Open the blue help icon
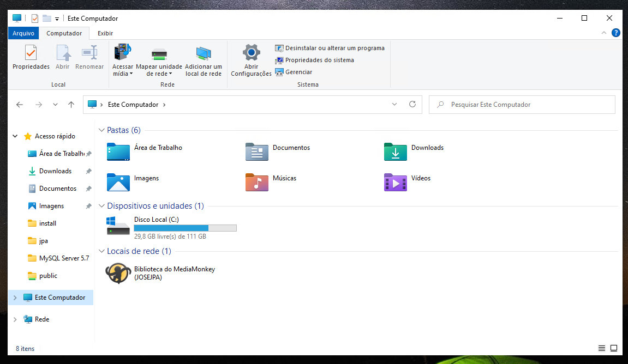Screen dimensions: 628x364 coord(616,33)
